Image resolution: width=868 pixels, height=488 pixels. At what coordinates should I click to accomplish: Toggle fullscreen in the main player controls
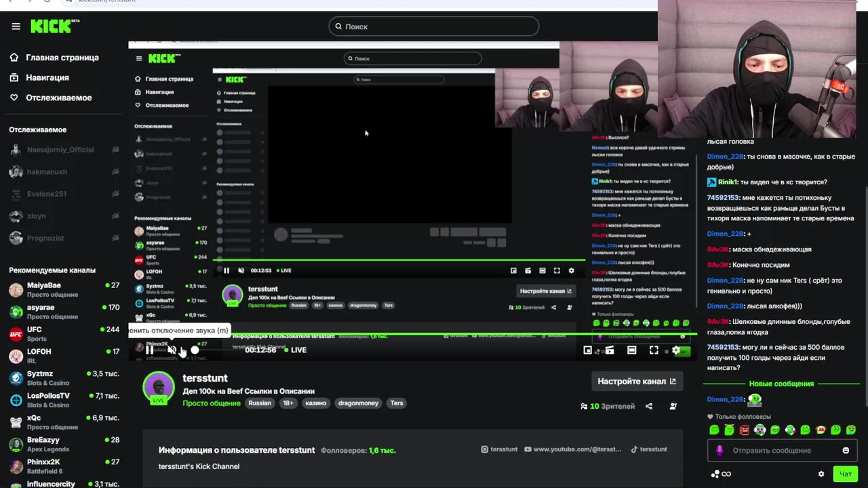[654, 350]
